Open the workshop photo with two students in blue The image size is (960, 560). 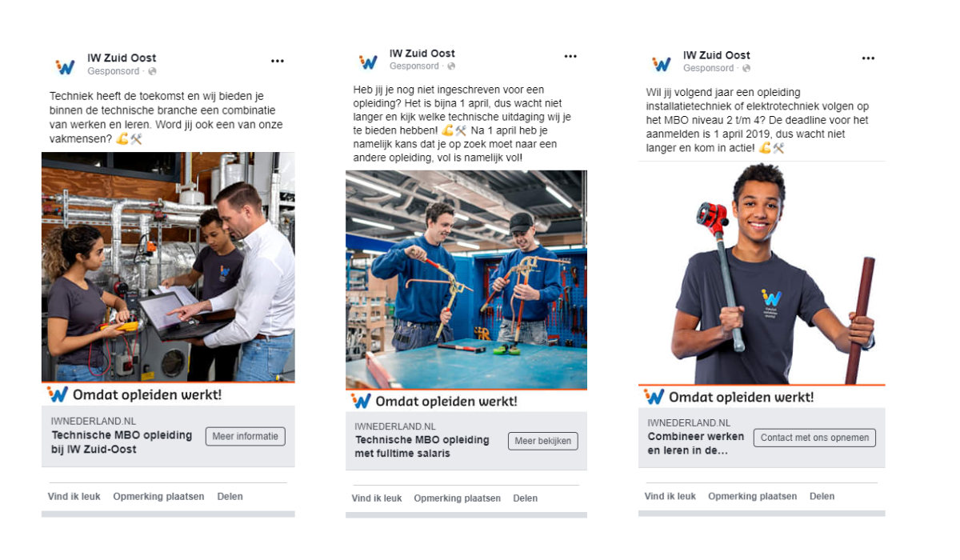coord(466,279)
